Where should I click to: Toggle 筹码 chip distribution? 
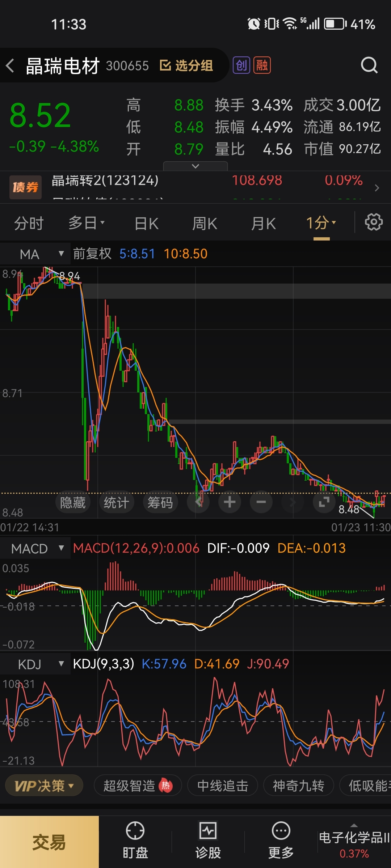pyautogui.click(x=160, y=502)
